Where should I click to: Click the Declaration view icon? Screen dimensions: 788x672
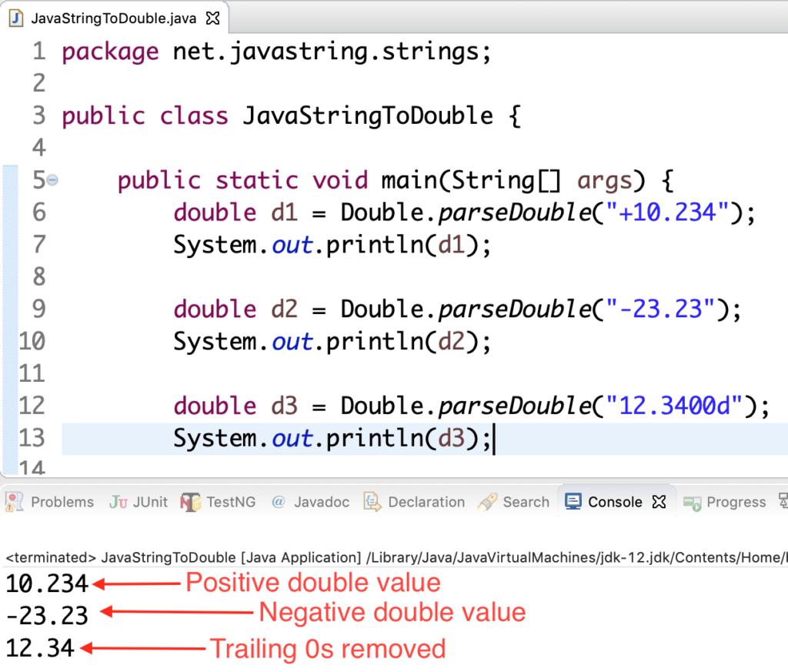tap(370, 501)
